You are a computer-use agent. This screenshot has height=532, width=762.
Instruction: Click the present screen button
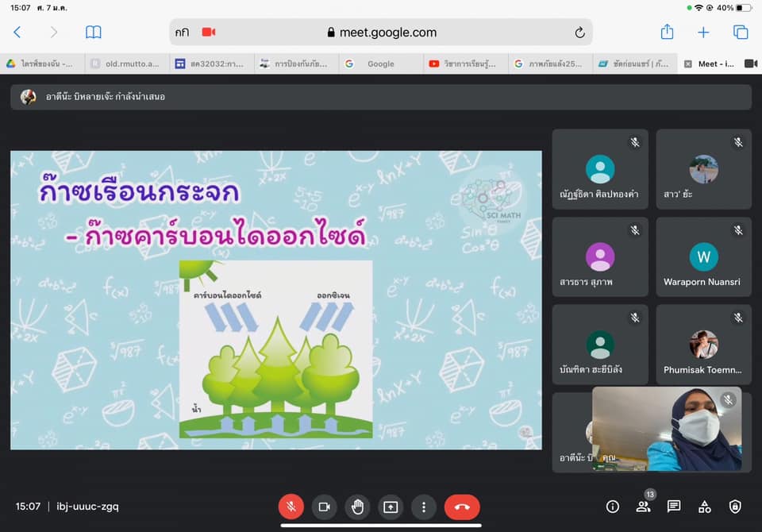point(391,507)
